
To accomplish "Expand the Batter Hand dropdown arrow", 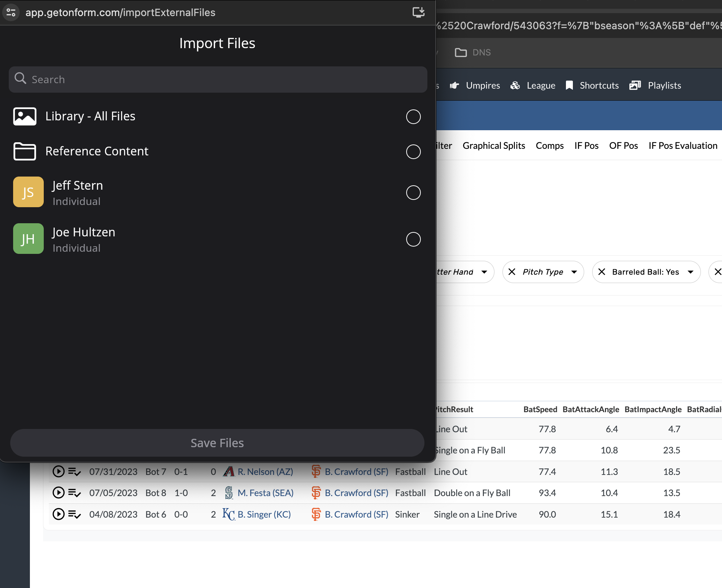I will pyautogui.click(x=484, y=272).
